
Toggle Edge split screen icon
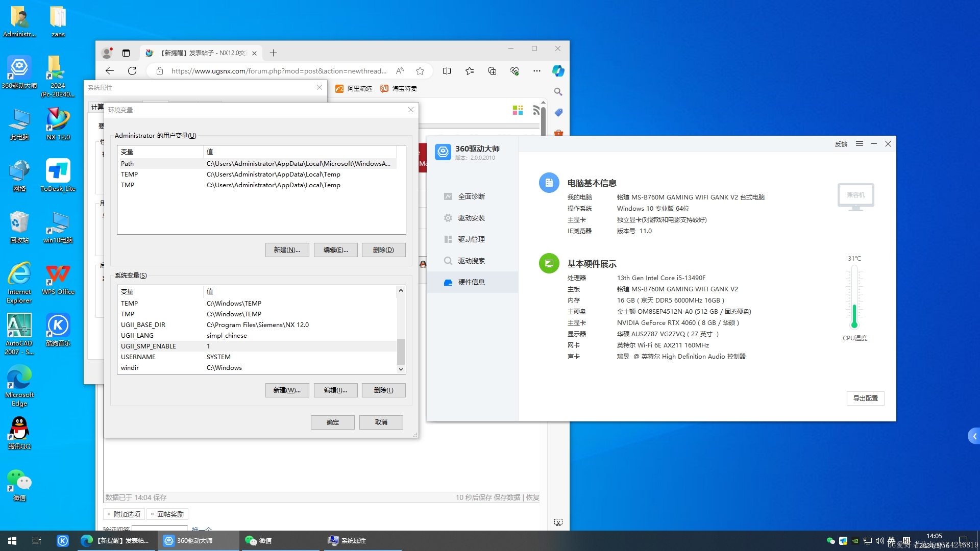tap(447, 71)
